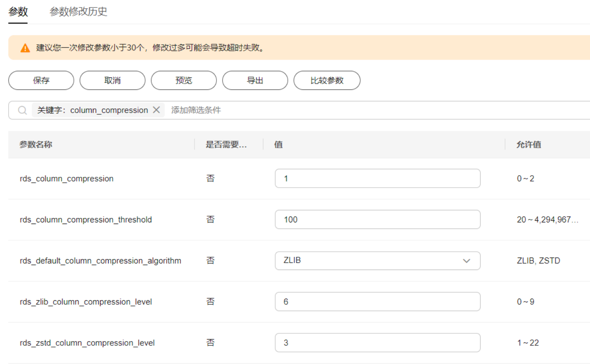The height and width of the screenshot is (364, 590).
Task: Remove the column_compression keyword filter
Action: (x=156, y=110)
